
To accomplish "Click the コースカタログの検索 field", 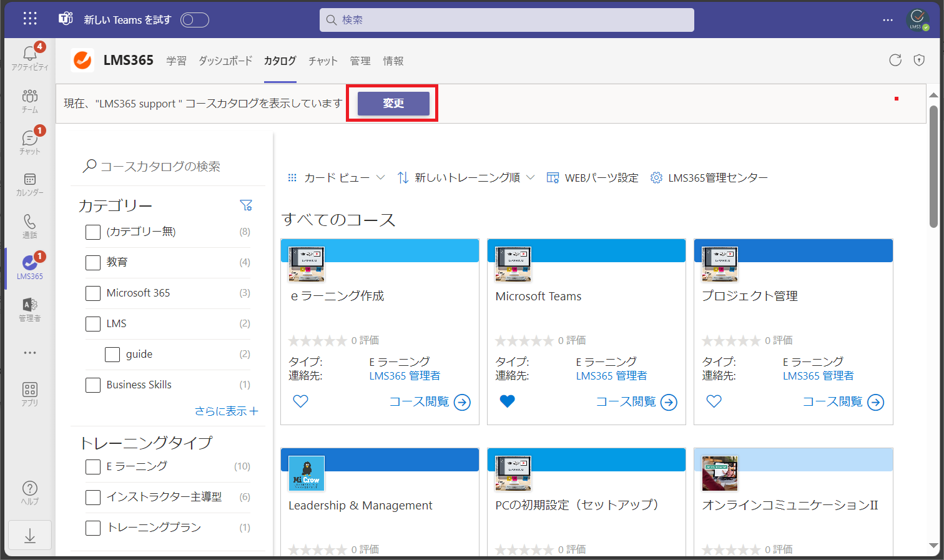I will [x=167, y=167].
